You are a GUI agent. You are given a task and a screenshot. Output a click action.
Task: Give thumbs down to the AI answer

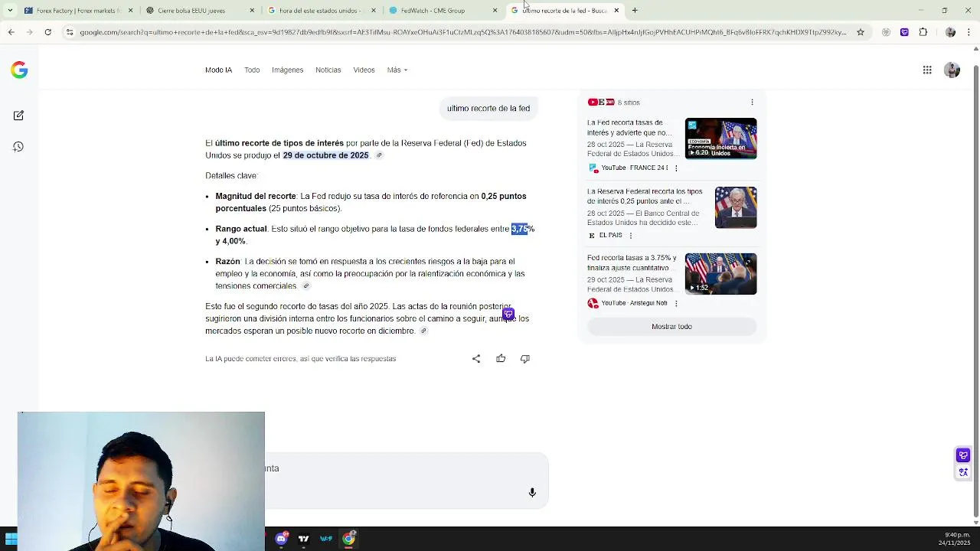point(525,359)
